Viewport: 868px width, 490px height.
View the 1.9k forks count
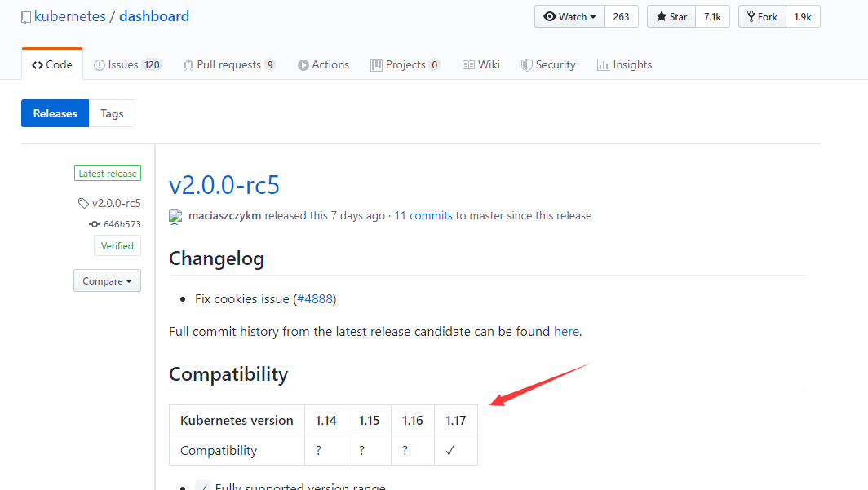803,16
